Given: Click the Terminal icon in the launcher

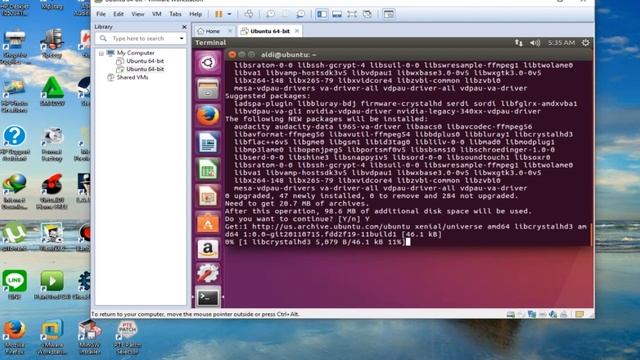Looking at the screenshot, I should pos(209,298).
